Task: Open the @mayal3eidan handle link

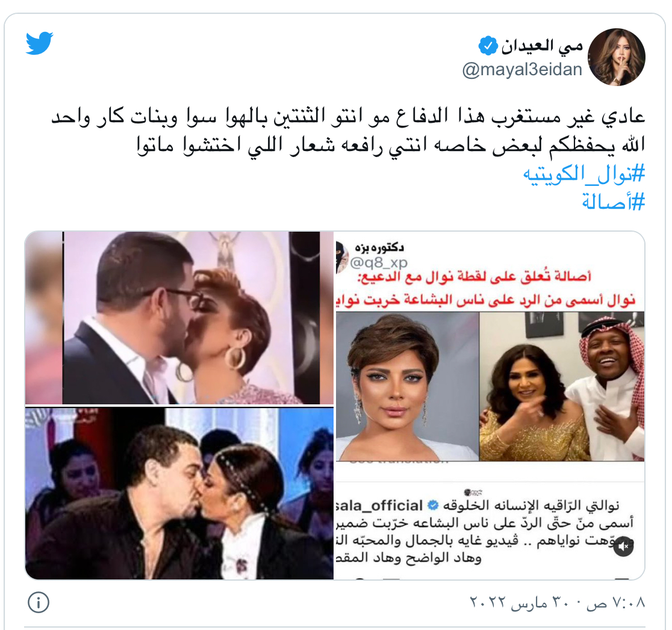Action: [x=522, y=69]
